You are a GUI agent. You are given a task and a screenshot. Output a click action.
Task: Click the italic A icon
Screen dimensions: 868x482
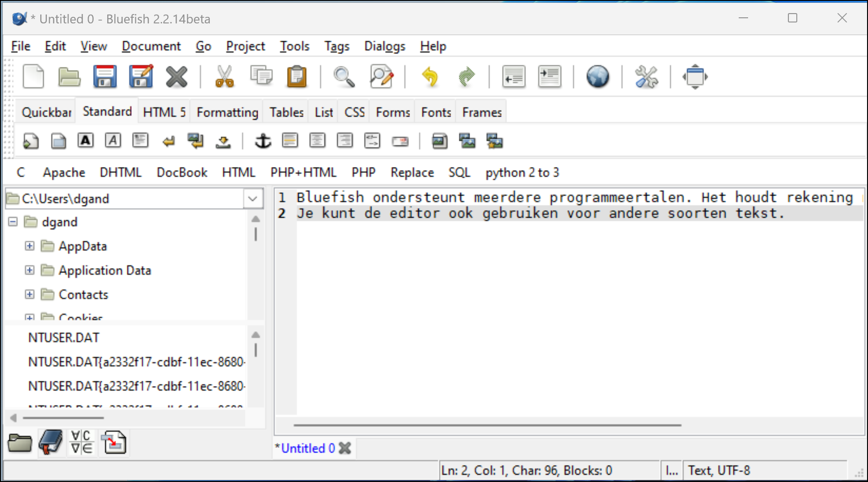[x=113, y=140]
